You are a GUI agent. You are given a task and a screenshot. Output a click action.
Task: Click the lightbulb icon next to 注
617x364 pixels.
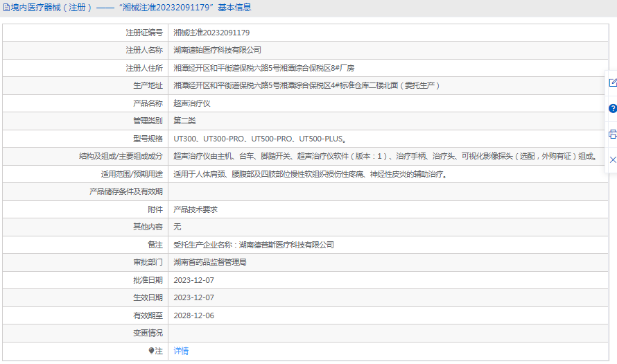click(152, 351)
